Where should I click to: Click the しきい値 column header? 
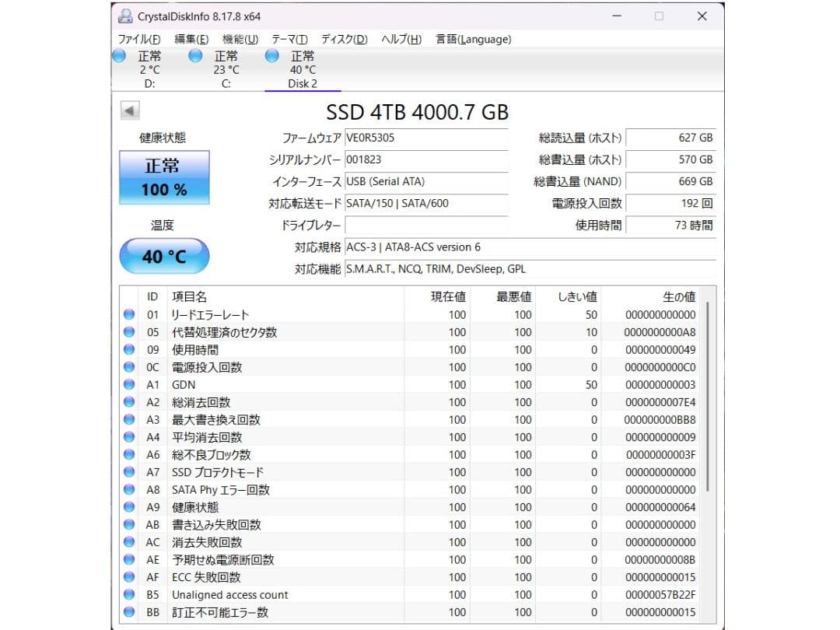coord(569,297)
